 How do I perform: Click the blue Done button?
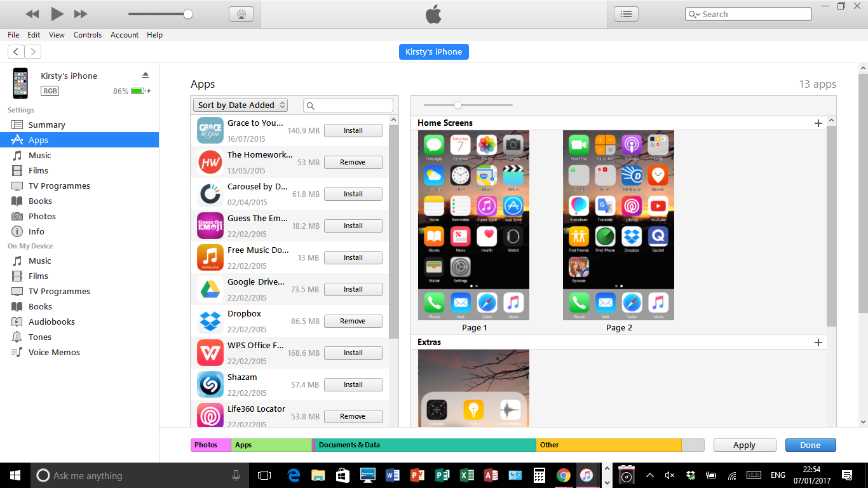point(811,445)
